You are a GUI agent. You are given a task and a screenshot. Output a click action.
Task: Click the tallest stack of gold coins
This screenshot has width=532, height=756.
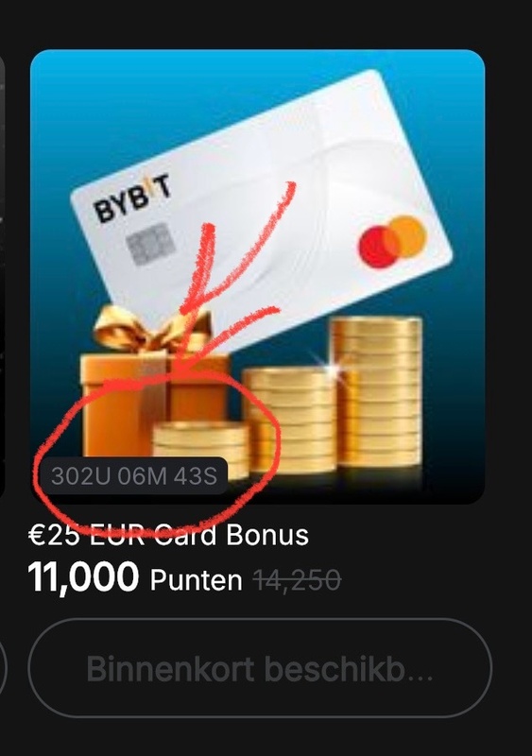coord(377,391)
